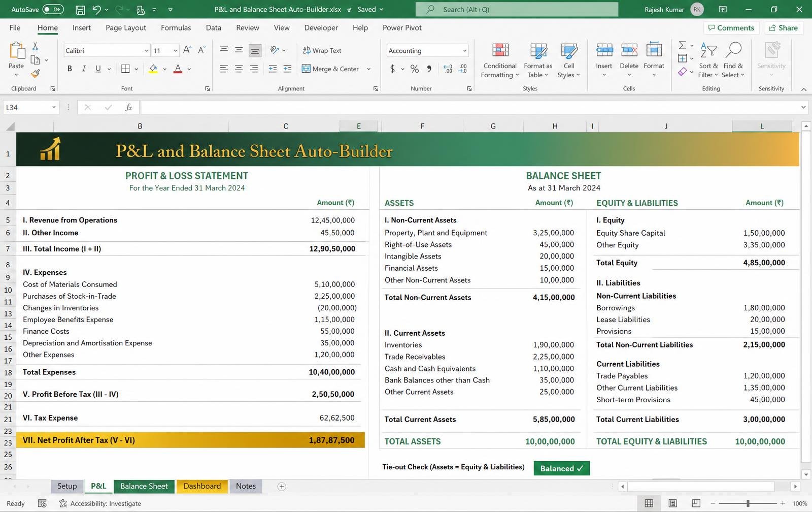The height and width of the screenshot is (512, 812).
Task: Expand the Name Box dropdown
Action: tap(53, 107)
